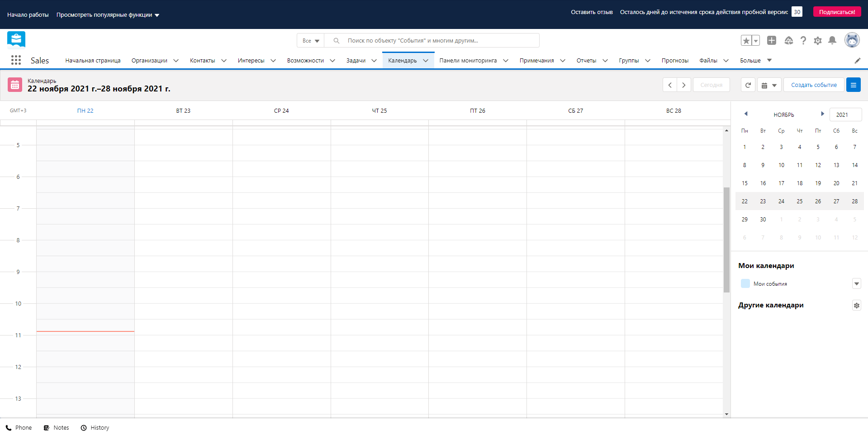
Task: Open the Панели мониторинга tab
Action: [x=468, y=61]
